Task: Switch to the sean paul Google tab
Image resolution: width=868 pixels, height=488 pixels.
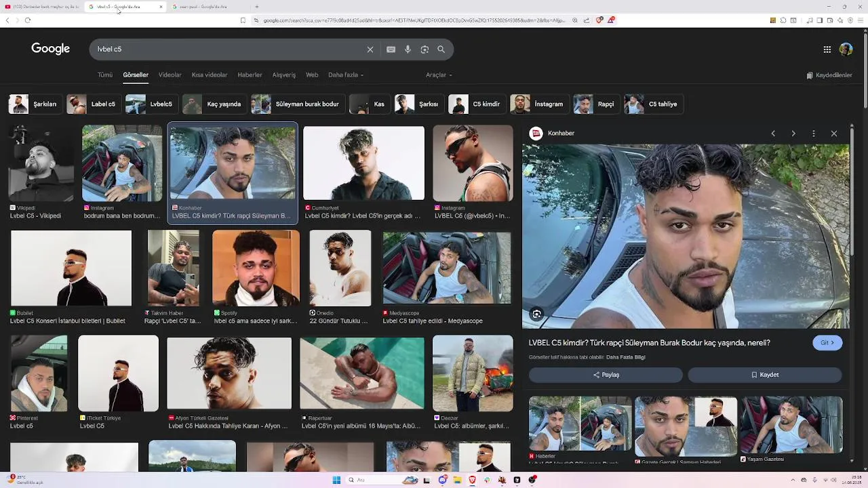Action: 203,7
